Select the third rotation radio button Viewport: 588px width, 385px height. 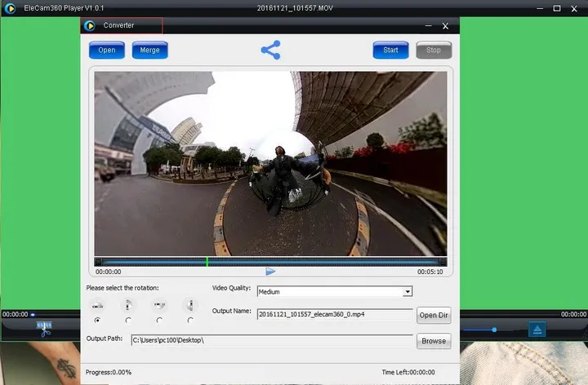point(159,321)
